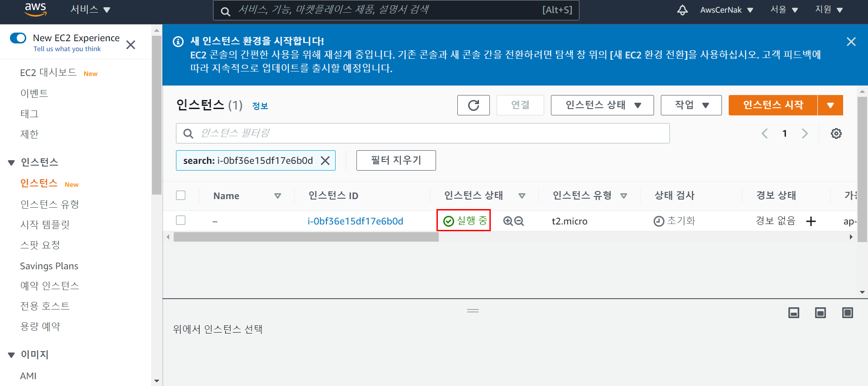This screenshot has width=868, height=386.
Task: Go to previous page of instances
Action: 764,133
